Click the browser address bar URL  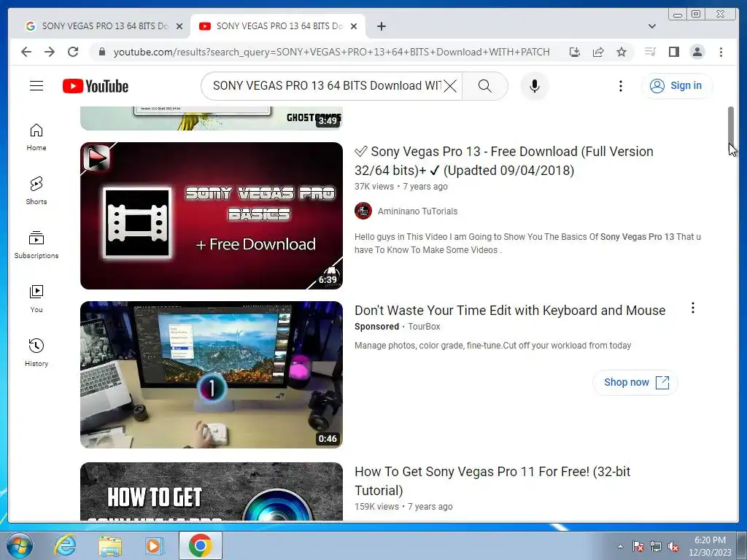pos(332,52)
